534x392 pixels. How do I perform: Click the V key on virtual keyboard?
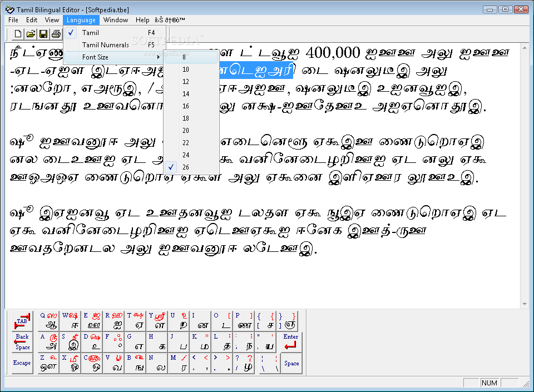113,363
